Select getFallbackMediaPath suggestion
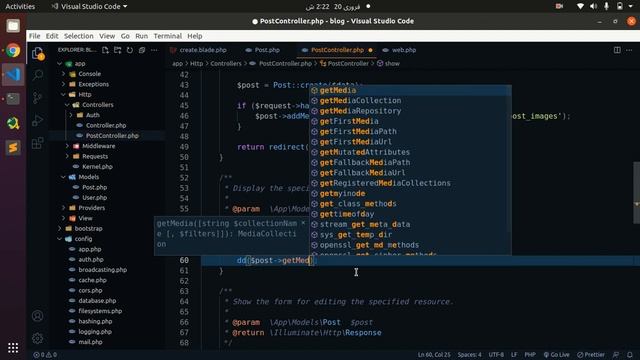This screenshot has height=360, width=640. (410, 162)
